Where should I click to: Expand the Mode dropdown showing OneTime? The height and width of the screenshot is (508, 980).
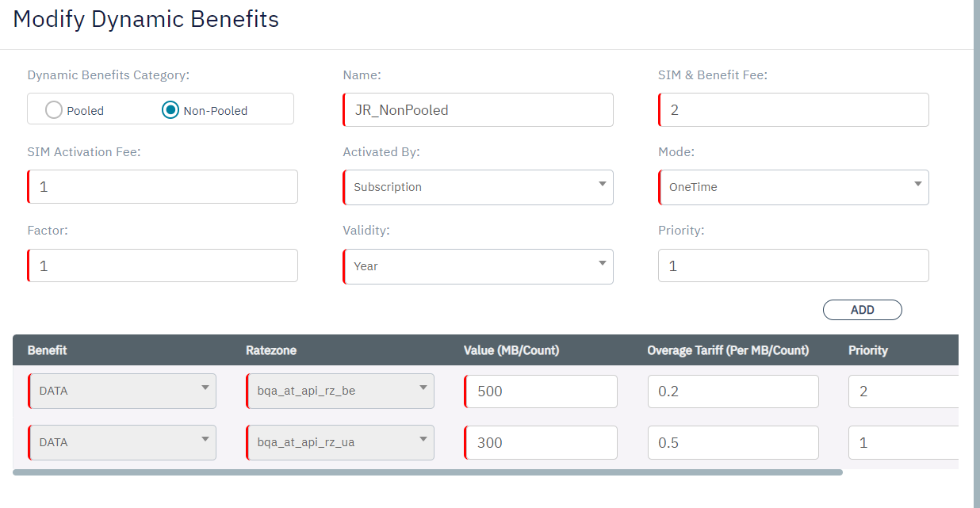pos(794,187)
